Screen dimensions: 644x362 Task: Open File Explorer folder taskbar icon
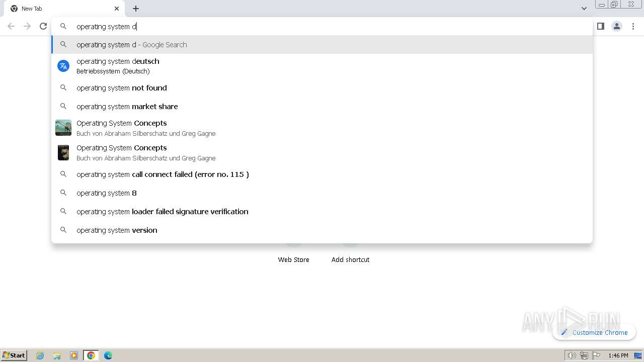[x=57, y=355]
